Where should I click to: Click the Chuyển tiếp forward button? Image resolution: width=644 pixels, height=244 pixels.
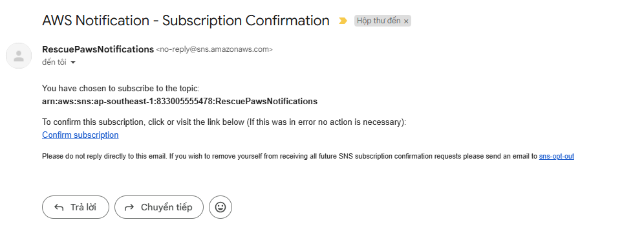[x=159, y=207]
